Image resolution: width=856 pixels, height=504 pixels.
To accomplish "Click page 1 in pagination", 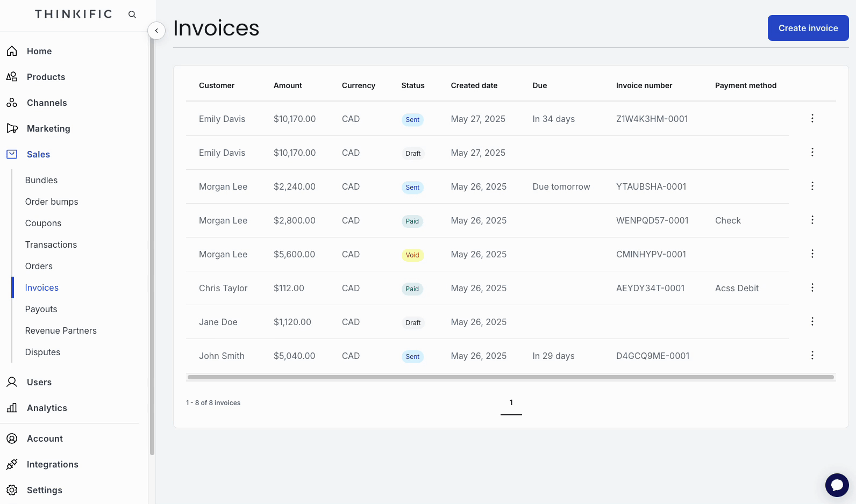I will pyautogui.click(x=511, y=402).
